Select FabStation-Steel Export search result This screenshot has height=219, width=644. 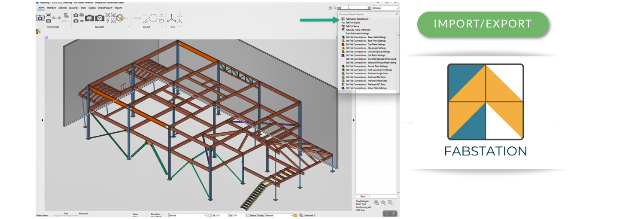357,19
